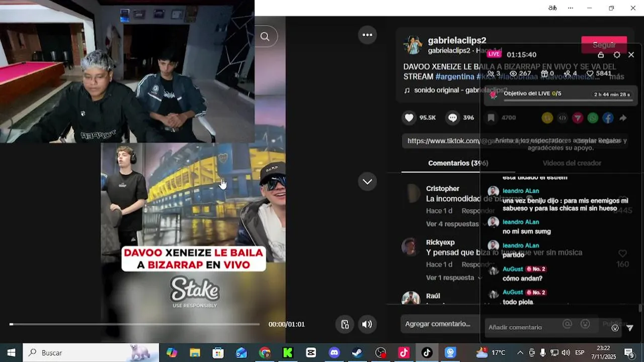The image size is (644, 362).
Task: Close the LIVE overlay panel
Action: pos(631,55)
